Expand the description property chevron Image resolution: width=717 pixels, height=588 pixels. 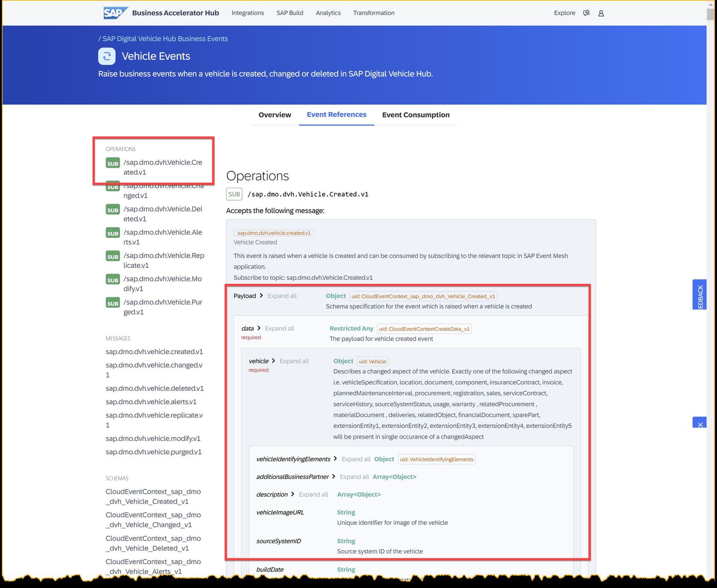(x=292, y=494)
